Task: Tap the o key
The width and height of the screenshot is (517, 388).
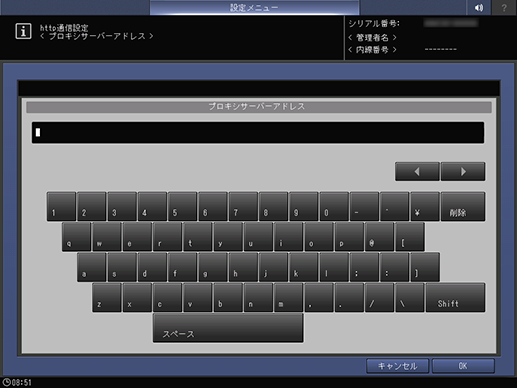Action: point(319,237)
